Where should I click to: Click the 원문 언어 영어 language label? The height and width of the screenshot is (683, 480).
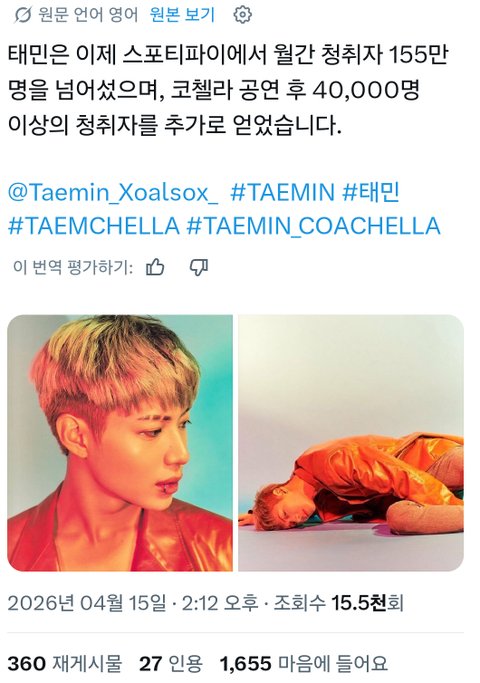coord(88,15)
